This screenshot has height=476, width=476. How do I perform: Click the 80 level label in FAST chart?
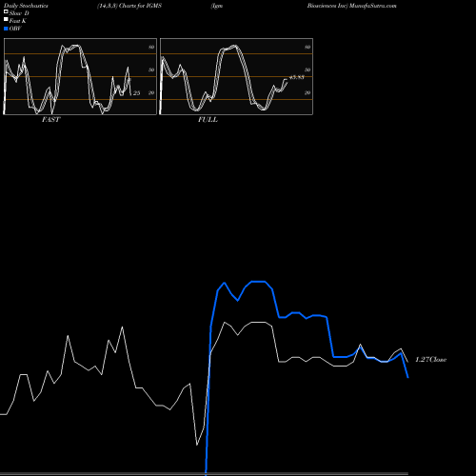(x=151, y=47)
